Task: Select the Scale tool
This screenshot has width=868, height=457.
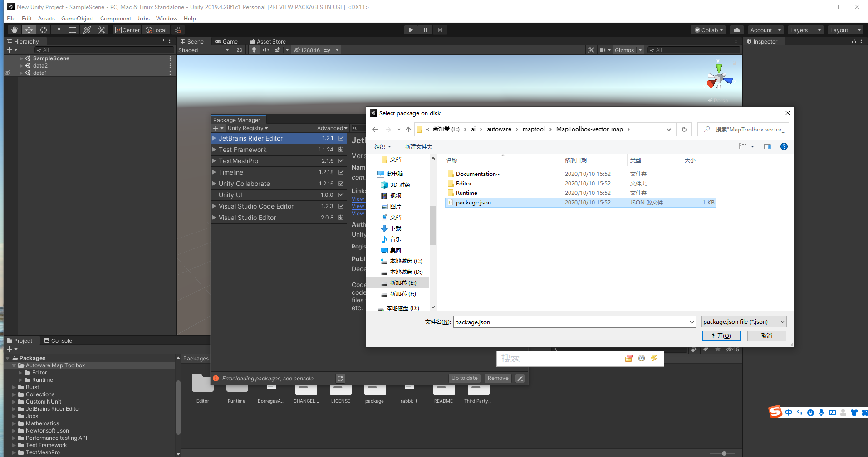Action: tap(58, 29)
